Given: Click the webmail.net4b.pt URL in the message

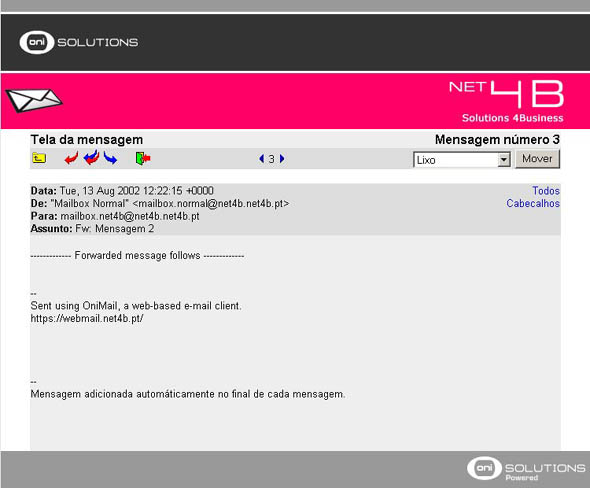Looking at the screenshot, I should point(87,319).
